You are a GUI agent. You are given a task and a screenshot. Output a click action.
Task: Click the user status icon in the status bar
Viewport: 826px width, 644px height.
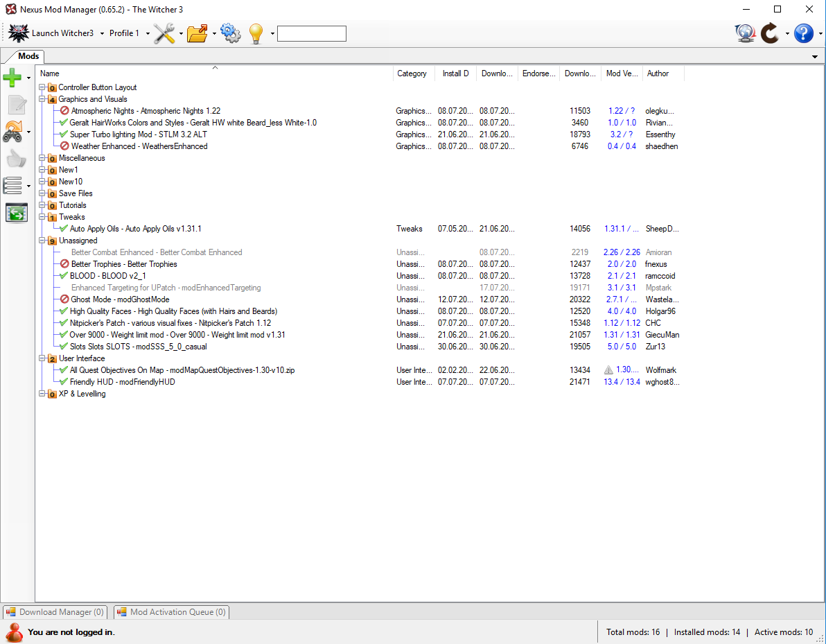coord(15,632)
